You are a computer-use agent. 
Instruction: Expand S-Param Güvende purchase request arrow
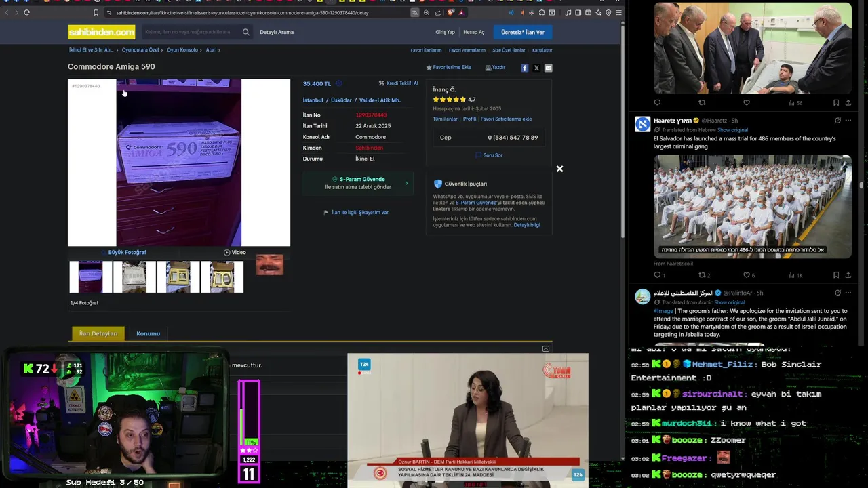(406, 183)
